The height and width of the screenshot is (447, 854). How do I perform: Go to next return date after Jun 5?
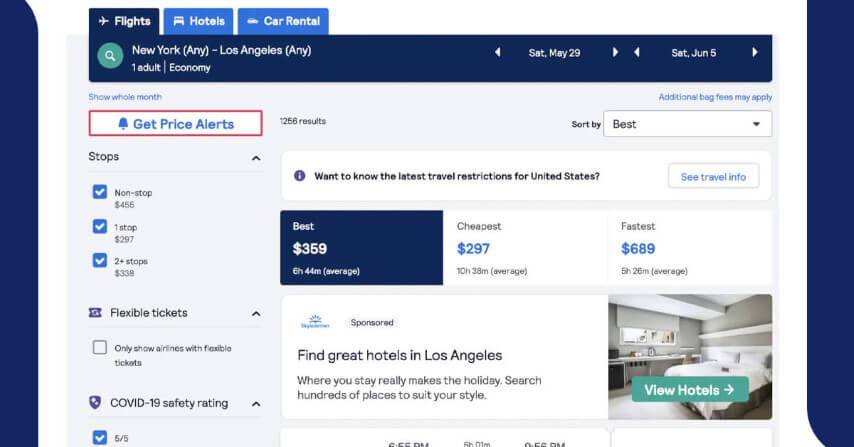point(755,52)
